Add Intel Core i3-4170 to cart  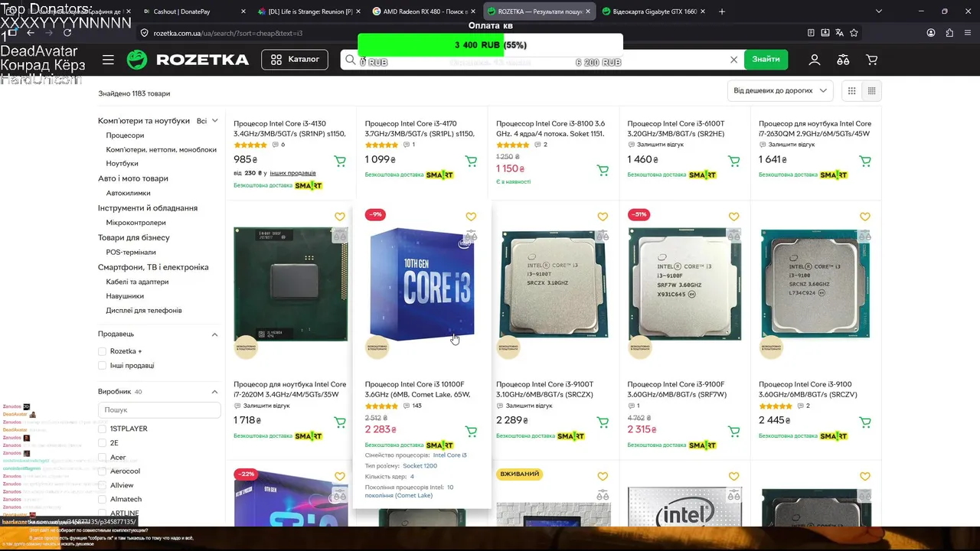tap(471, 161)
